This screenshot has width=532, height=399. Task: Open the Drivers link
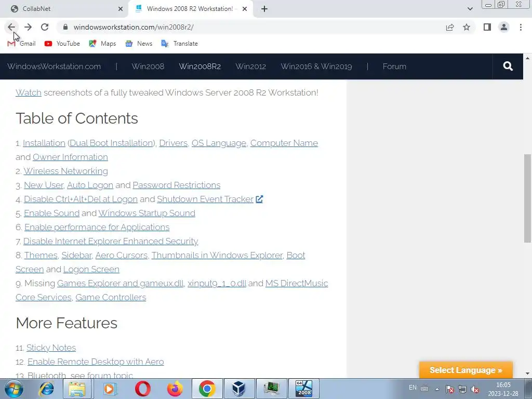tap(174, 143)
